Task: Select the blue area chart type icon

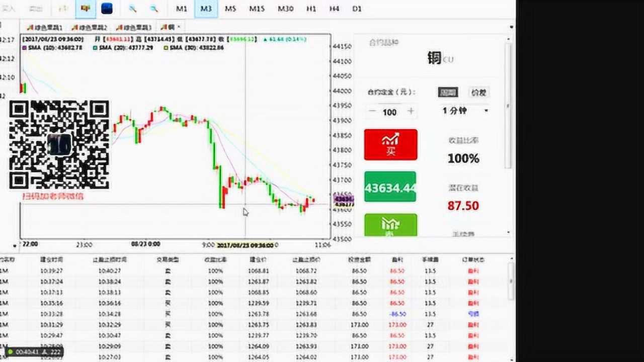Action: coord(107,9)
